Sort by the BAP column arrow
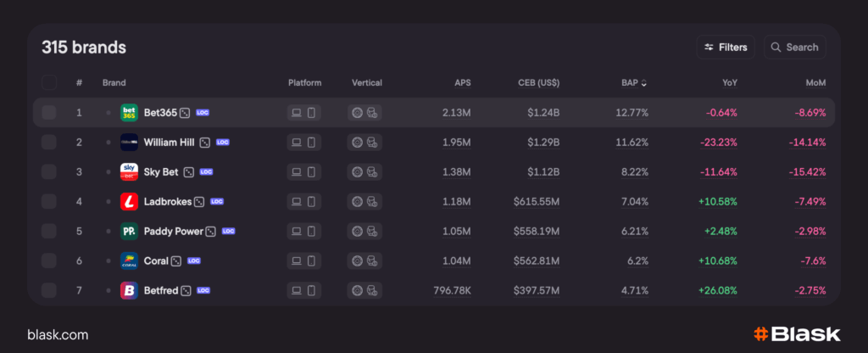 tap(643, 83)
